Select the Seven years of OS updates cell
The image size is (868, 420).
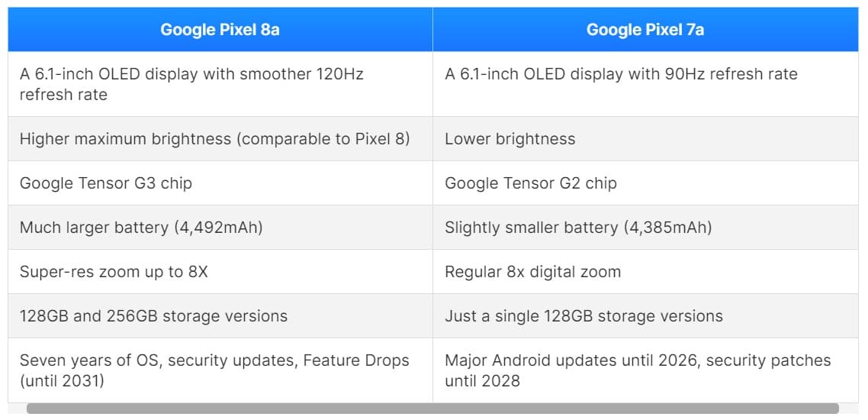[x=214, y=370]
